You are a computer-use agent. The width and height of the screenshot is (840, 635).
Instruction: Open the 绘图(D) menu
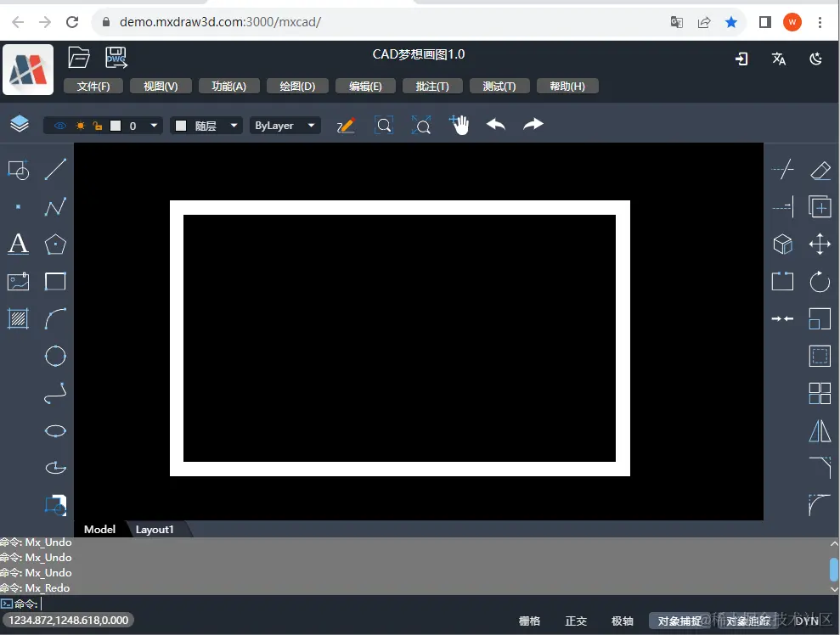pos(297,87)
